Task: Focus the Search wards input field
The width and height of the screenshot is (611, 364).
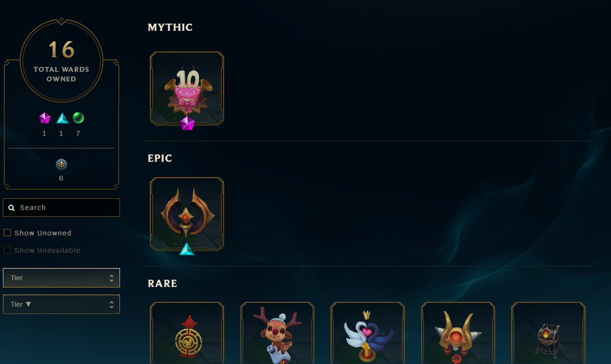Action: point(61,207)
